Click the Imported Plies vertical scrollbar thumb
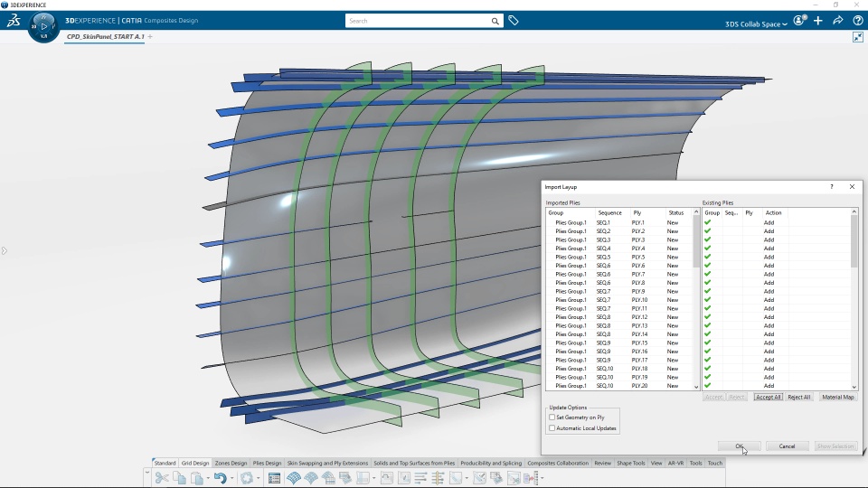This screenshot has width=868, height=488. tap(696, 241)
